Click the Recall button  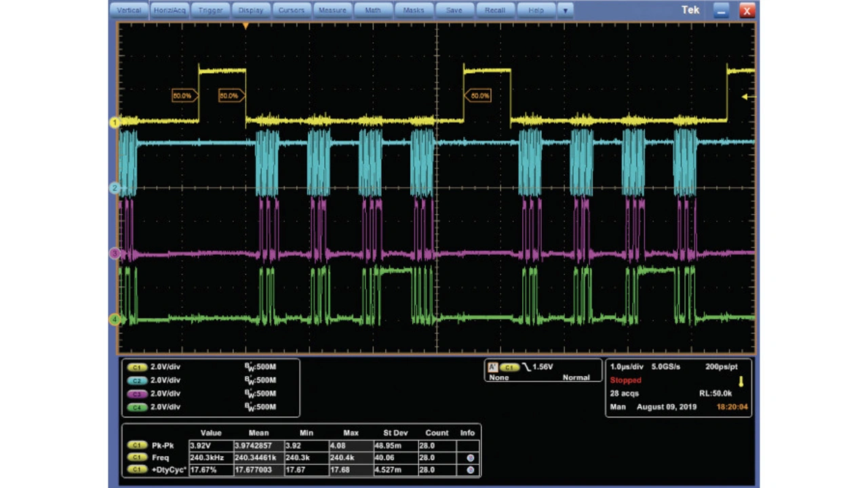[495, 11]
